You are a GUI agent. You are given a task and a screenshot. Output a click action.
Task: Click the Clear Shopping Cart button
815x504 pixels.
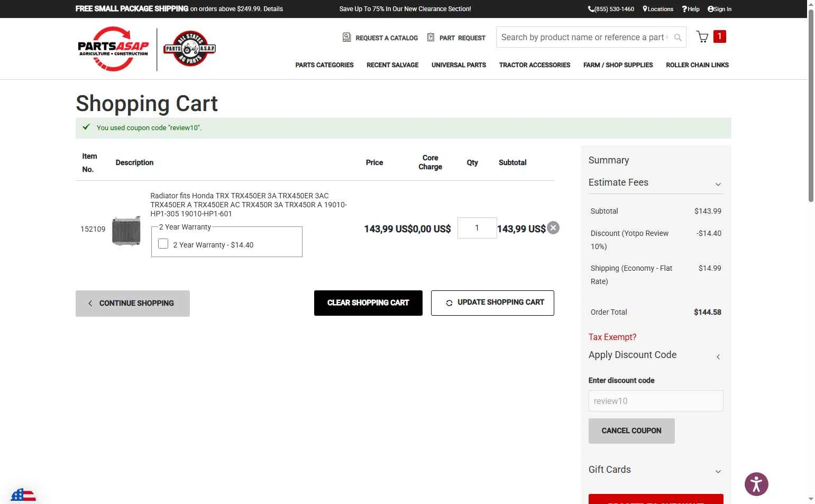point(368,303)
